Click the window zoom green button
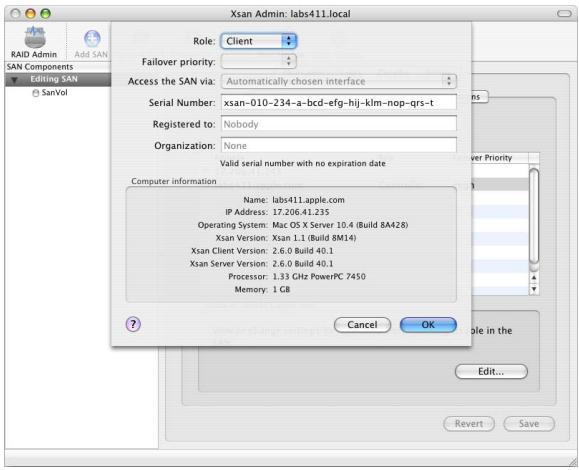 click(x=45, y=14)
